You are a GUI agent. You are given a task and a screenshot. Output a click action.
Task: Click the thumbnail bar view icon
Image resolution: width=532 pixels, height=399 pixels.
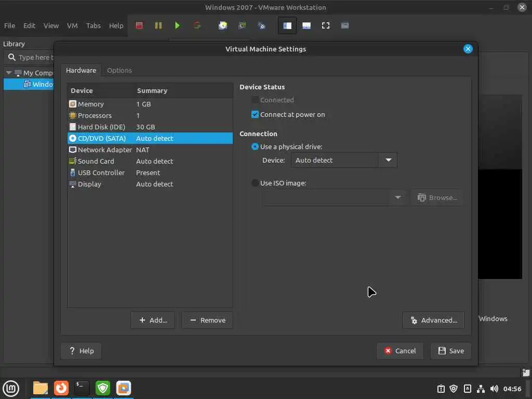click(307, 25)
